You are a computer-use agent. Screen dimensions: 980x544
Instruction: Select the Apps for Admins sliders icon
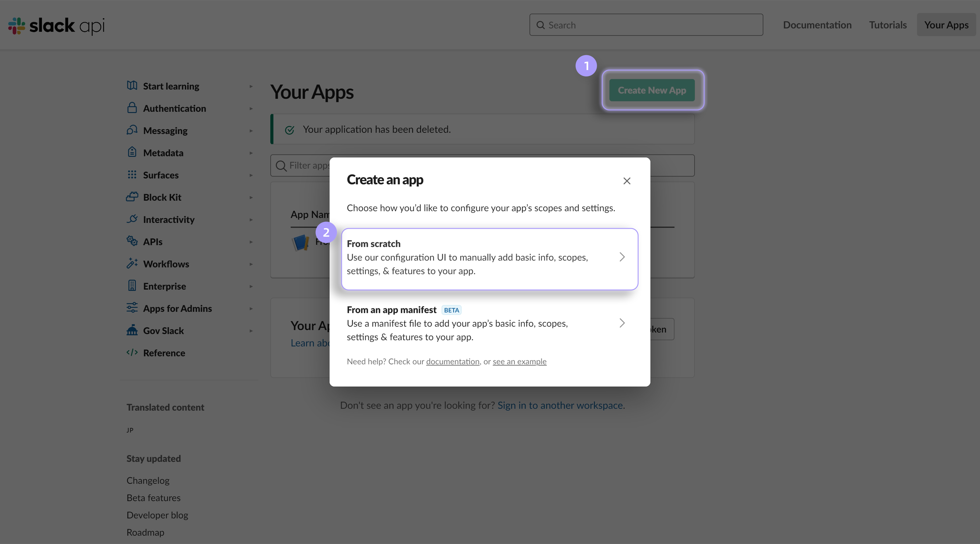(132, 308)
